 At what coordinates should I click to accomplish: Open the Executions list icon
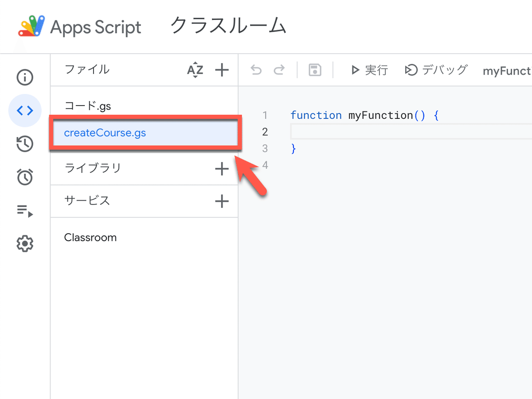(25, 210)
